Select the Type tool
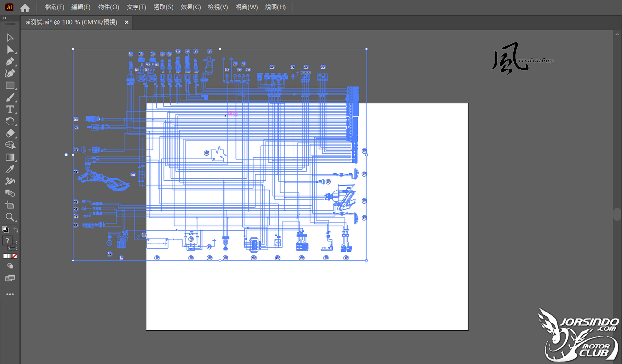Viewport: 622px width, 364px height. [x=10, y=109]
